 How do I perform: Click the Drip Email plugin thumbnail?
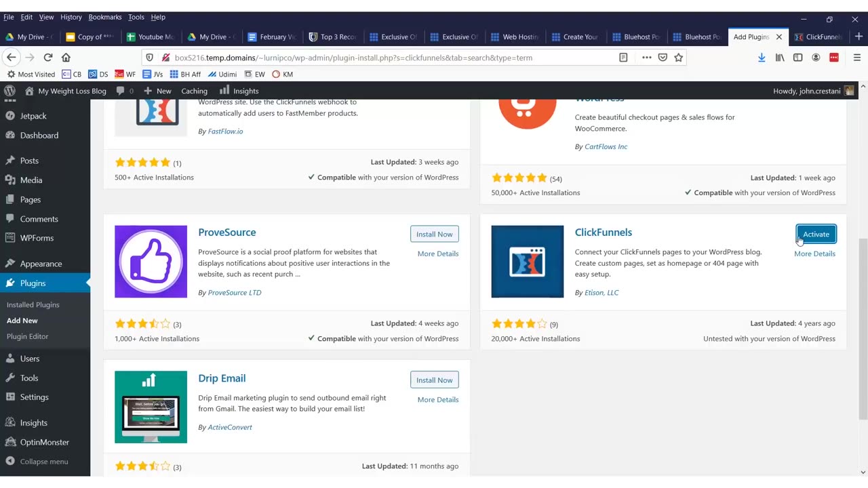point(151,407)
